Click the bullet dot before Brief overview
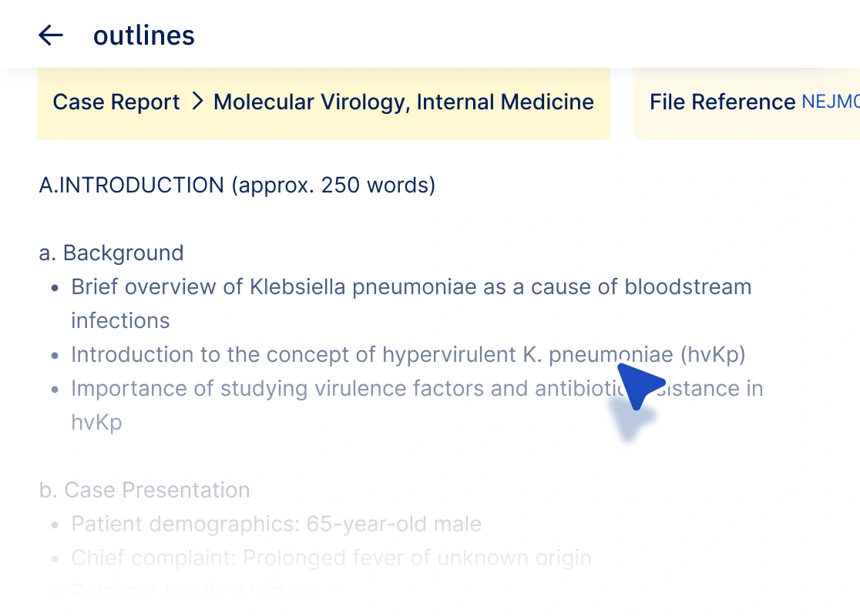 [x=55, y=288]
